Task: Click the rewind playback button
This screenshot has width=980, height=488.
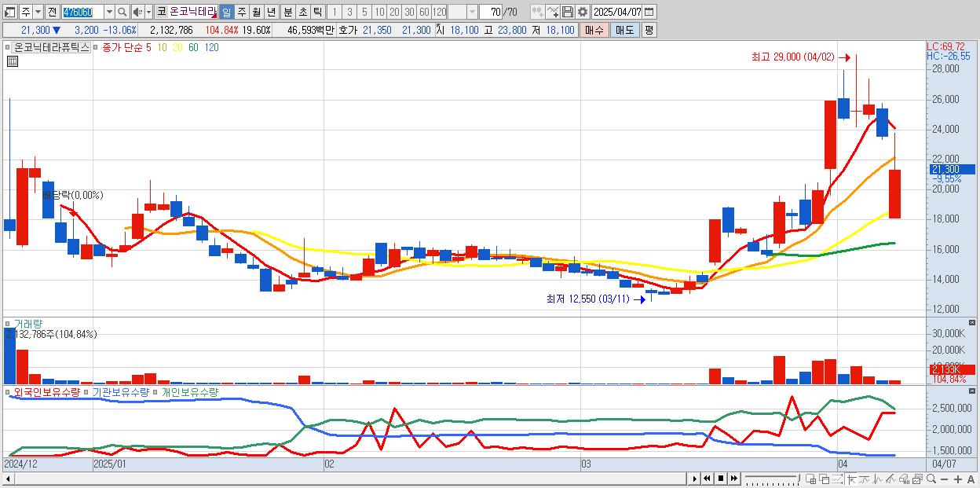Action: 707,479
